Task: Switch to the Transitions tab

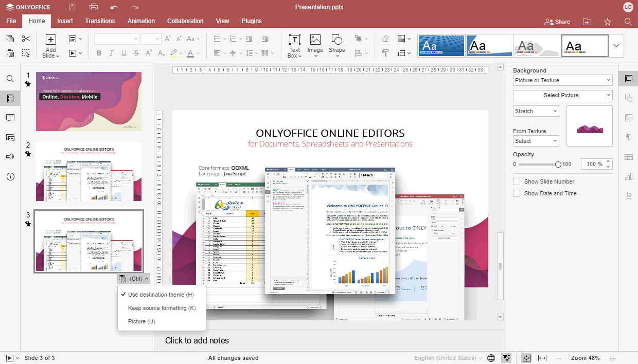Action: tap(100, 21)
